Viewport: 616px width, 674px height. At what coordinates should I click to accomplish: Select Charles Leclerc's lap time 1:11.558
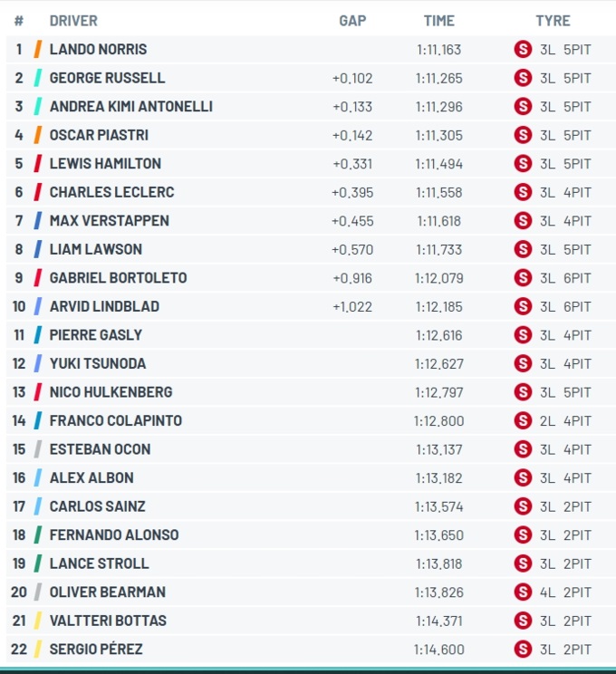point(438,193)
